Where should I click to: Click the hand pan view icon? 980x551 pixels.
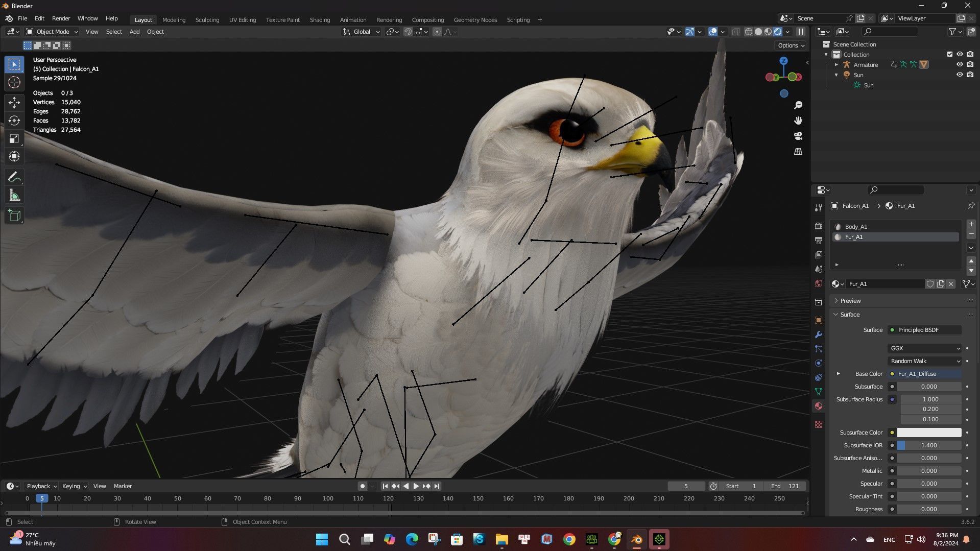798,121
